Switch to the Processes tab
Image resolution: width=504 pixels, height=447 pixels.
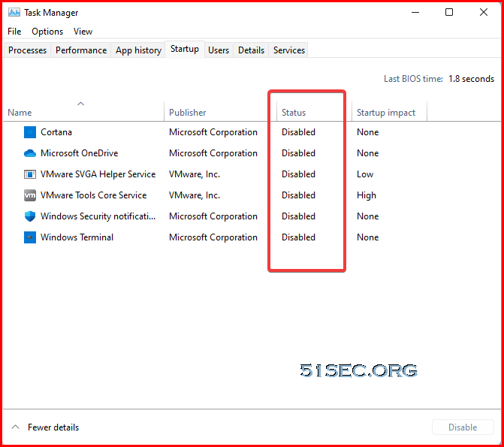point(27,50)
